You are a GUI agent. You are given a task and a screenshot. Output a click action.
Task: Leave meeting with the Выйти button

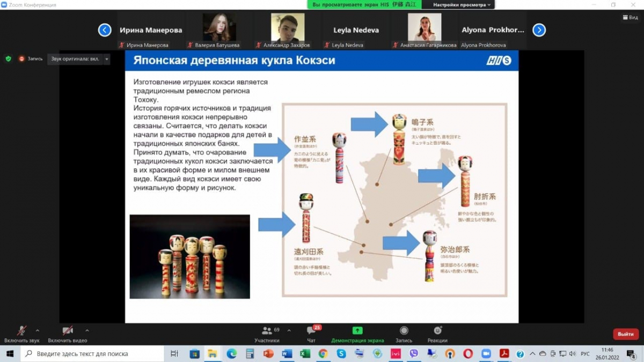tap(625, 334)
